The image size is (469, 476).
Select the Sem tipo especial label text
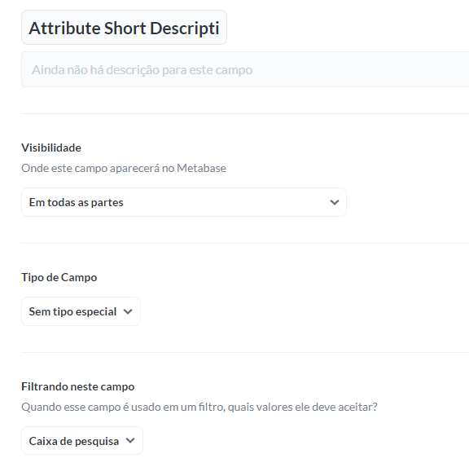coord(72,312)
